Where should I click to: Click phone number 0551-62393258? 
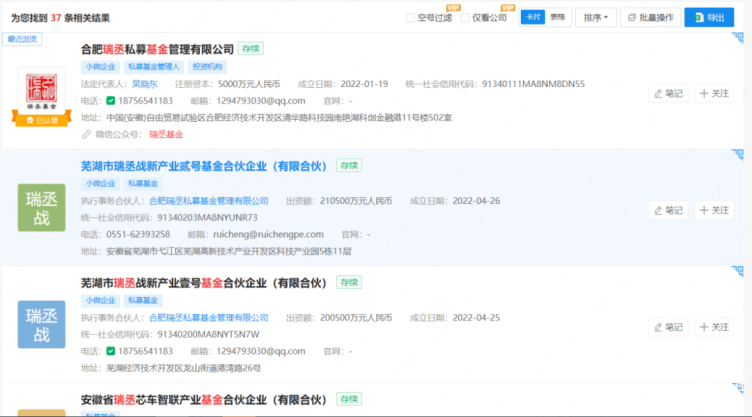coord(138,234)
